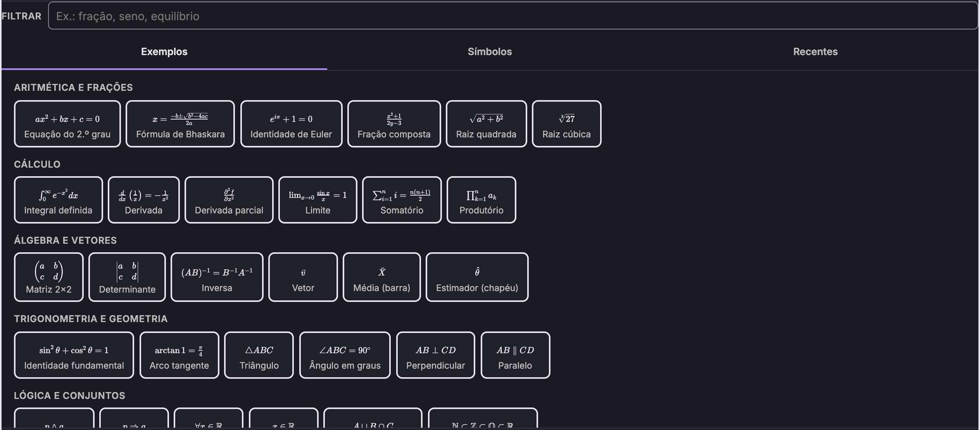The height and width of the screenshot is (430, 980).
Task: Choose the Triângulo example
Action: tap(259, 355)
